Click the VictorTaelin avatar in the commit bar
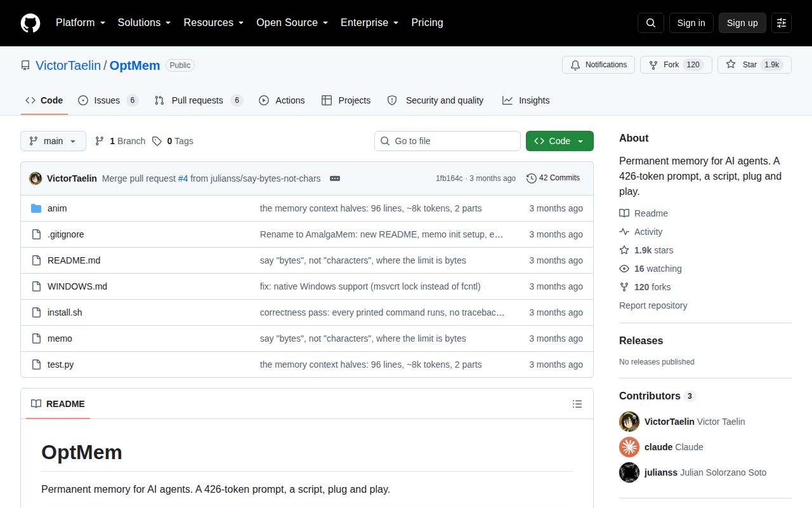The width and height of the screenshot is (812, 508). coord(36,178)
